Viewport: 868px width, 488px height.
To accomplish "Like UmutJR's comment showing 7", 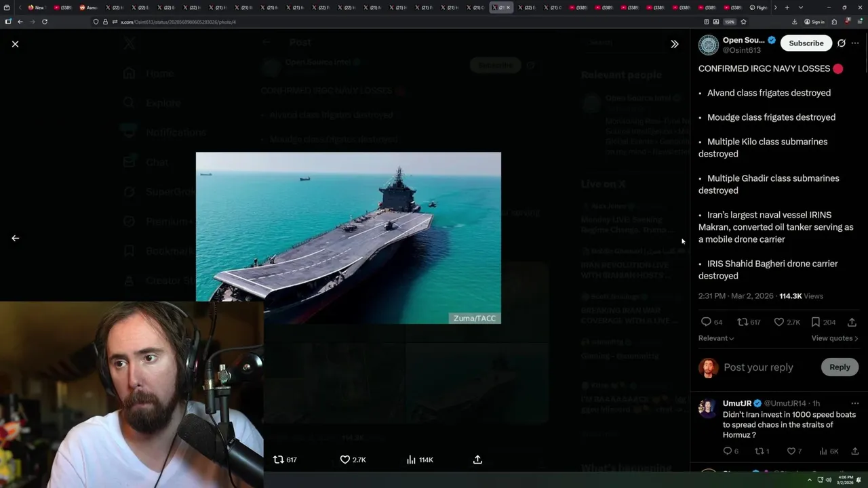I will click(794, 451).
